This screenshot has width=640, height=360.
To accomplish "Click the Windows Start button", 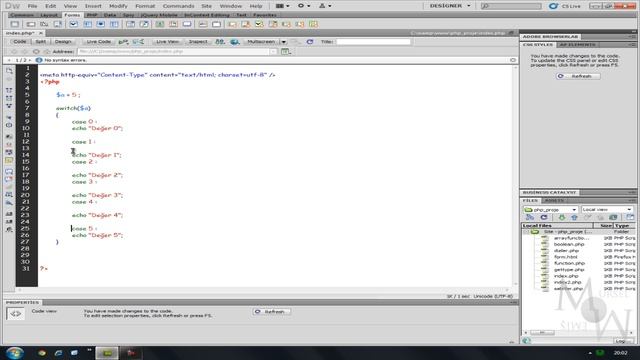I will (14, 353).
